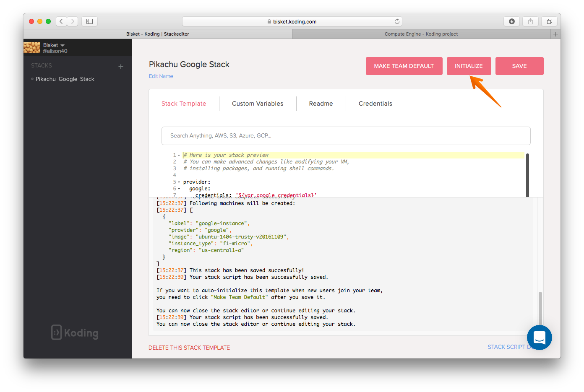Screen dimensions: 584x392
Task: Click the SAVE button
Action: (519, 66)
